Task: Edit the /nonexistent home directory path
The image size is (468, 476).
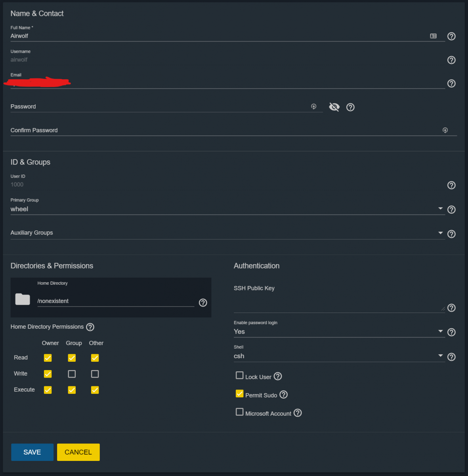Action: [x=116, y=301]
